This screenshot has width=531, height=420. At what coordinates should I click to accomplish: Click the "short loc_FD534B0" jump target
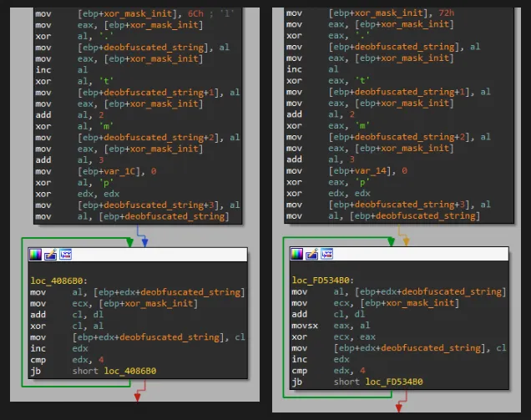pyautogui.click(x=378, y=382)
